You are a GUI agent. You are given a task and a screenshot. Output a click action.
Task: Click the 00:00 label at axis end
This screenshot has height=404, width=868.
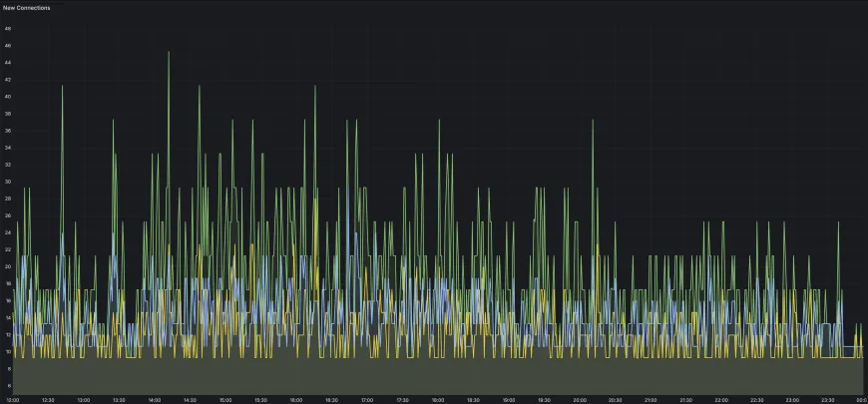[x=860, y=400]
